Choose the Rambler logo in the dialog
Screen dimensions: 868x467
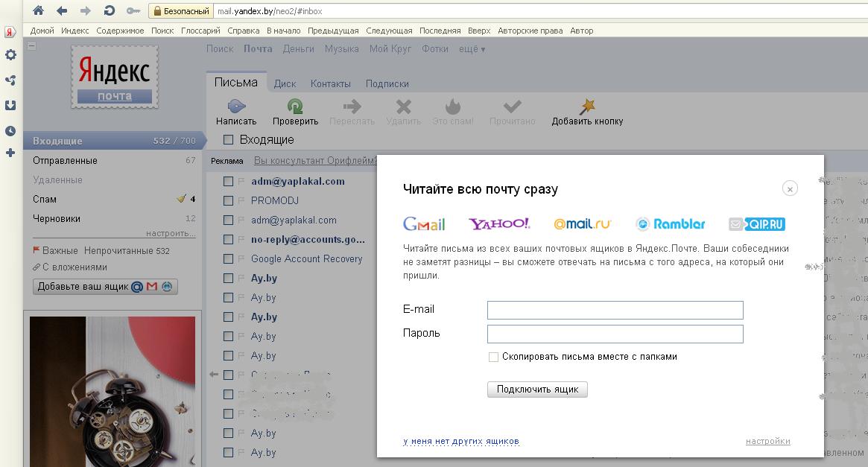coord(671,223)
